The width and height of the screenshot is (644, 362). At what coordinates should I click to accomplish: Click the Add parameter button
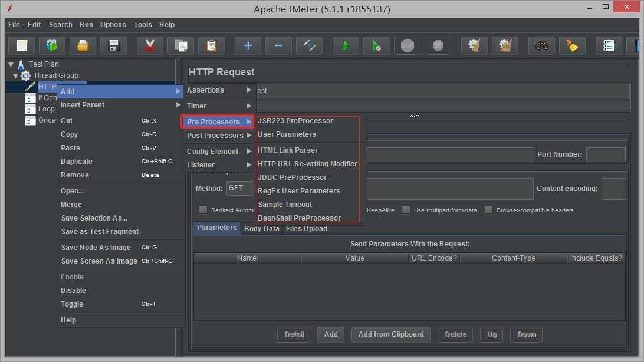tap(331, 334)
